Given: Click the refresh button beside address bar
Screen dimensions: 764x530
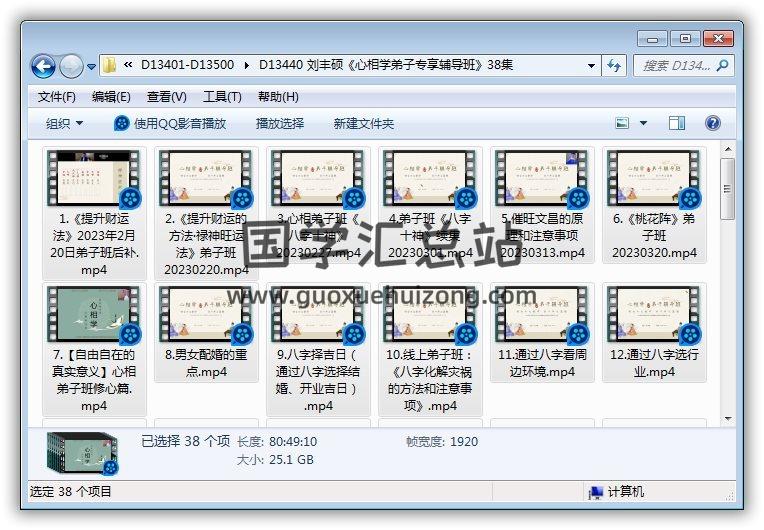Looking at the screenshot, I should pos(615,66).
